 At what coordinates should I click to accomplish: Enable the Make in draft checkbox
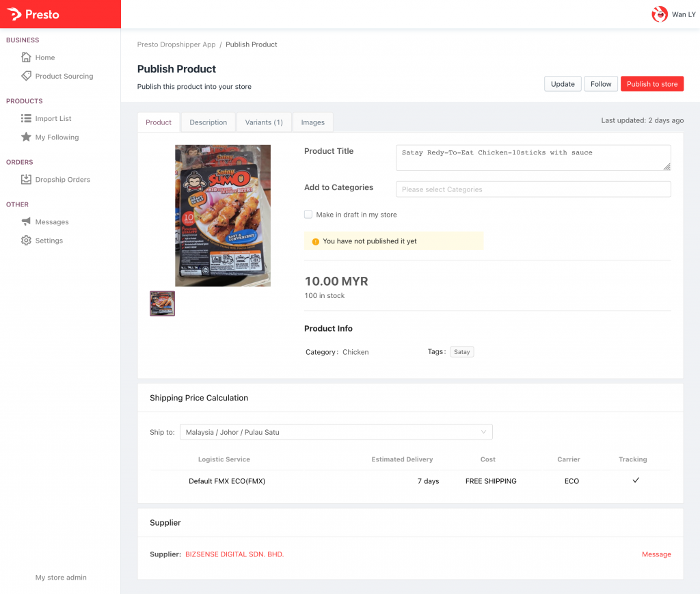pyautogui.click(x=308, y=214)
